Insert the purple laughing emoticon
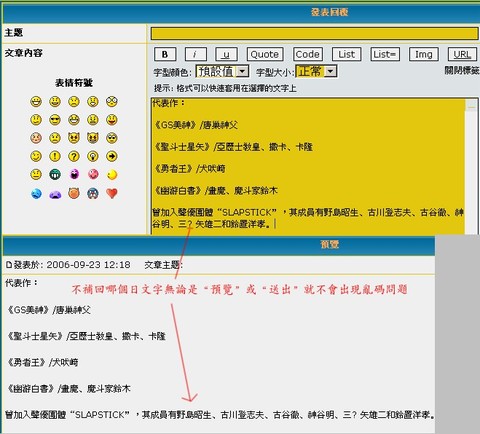 (74, 174)
